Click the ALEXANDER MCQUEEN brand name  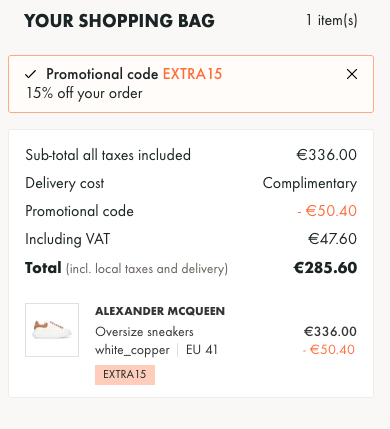[160, 311]
